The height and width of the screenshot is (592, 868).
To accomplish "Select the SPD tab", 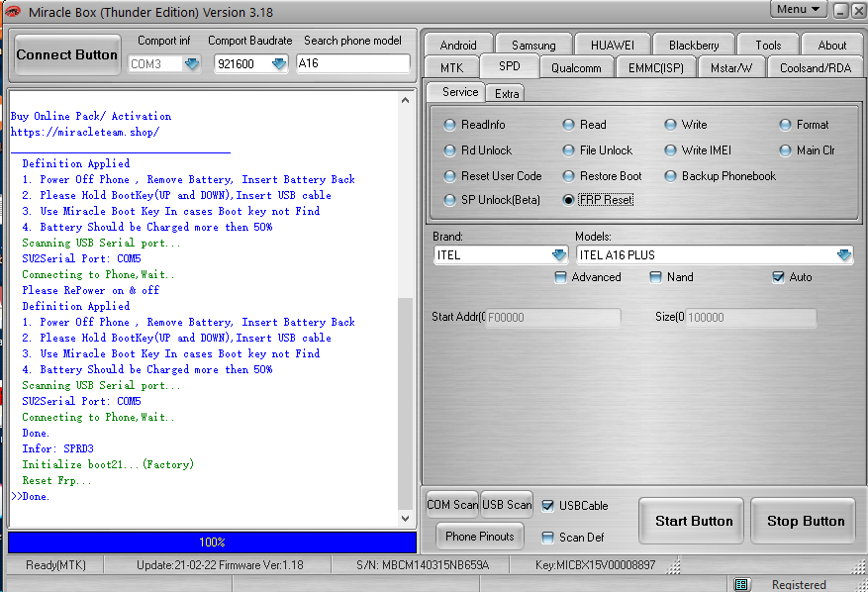I will [x=510, y=66].
